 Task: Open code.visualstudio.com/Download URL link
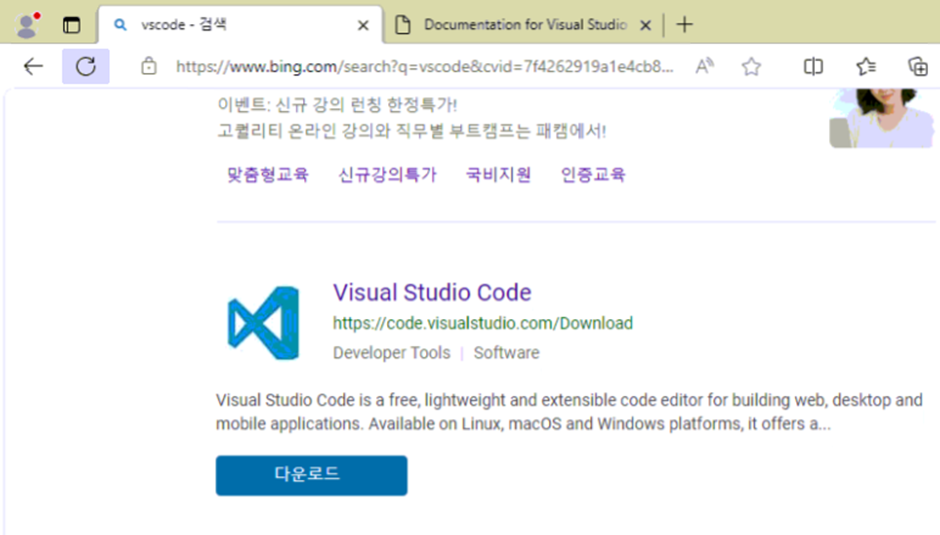pos(483,323)
